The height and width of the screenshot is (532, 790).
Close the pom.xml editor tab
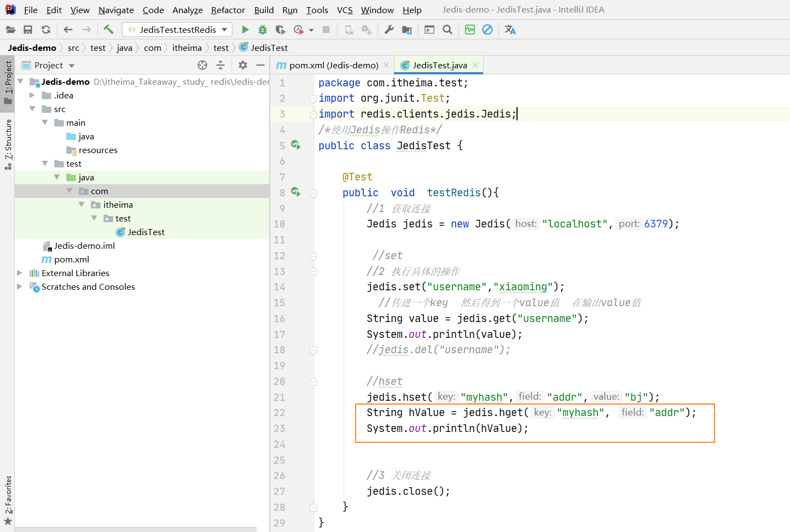point(386,65)
